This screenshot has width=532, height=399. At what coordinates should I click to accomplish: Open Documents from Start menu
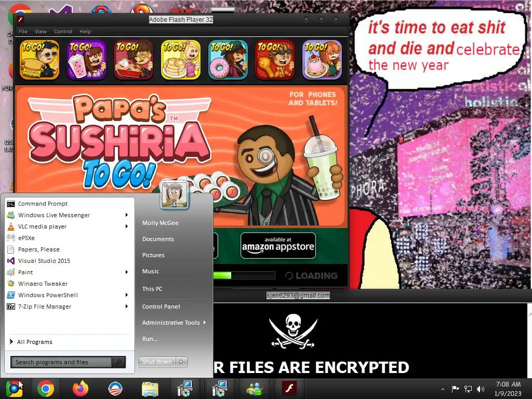click(158, 239)
